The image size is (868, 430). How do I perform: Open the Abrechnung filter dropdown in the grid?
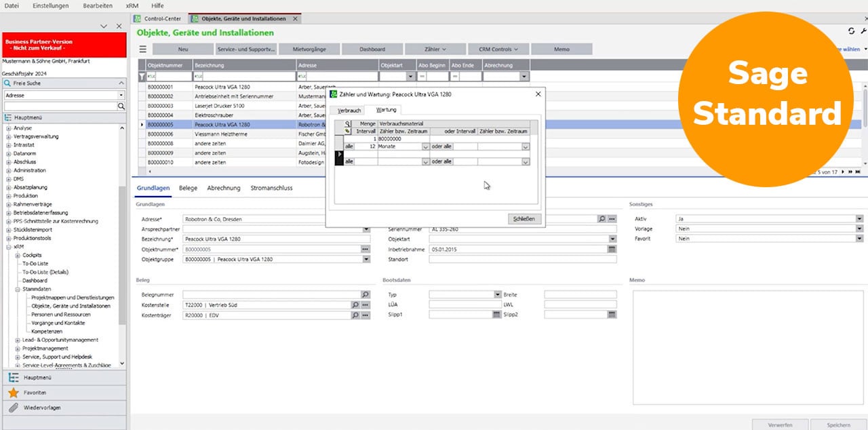524,77
